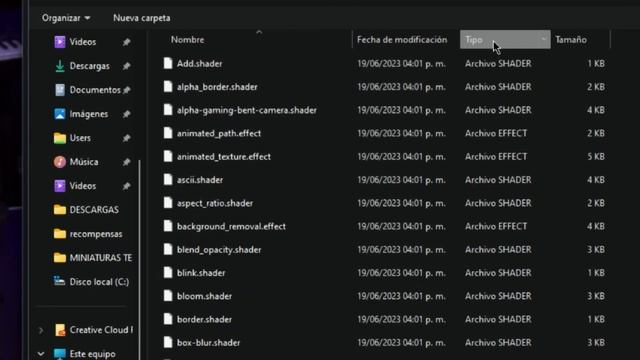The image size is (640, 360).
Task: Select the border.shader file
Action: (x=204, y=320)
